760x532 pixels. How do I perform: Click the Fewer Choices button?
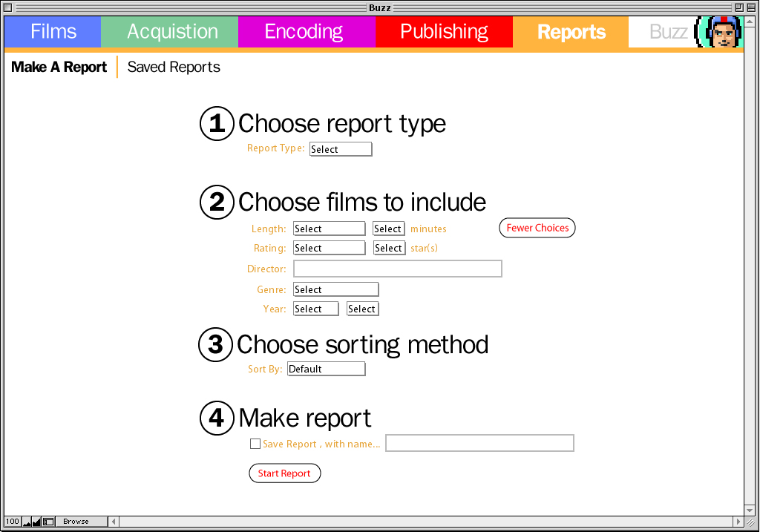click(x=537, y=228)
